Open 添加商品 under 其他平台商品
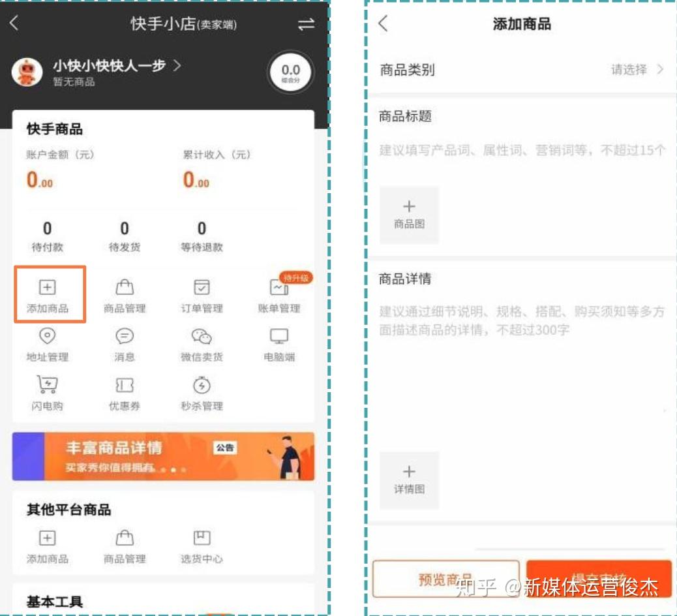The width and height of the screenshot is (677, 616). [48, 546]
